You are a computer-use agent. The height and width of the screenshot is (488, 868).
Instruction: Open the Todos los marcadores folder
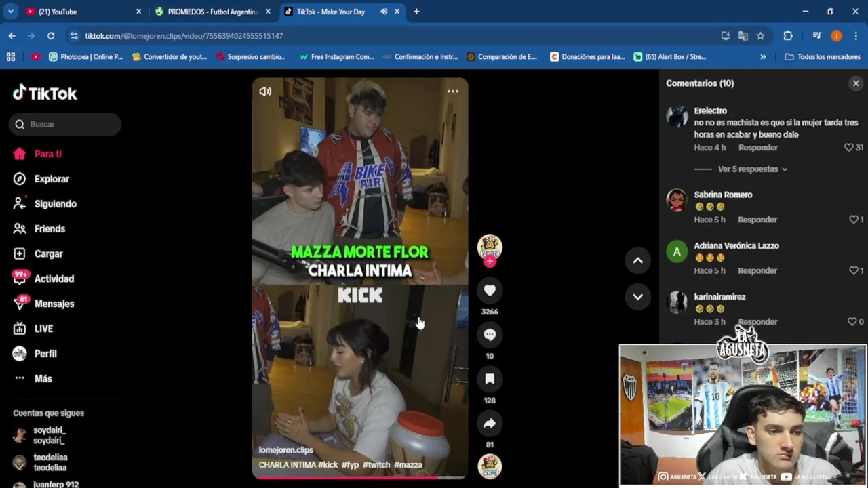(823, 57)
